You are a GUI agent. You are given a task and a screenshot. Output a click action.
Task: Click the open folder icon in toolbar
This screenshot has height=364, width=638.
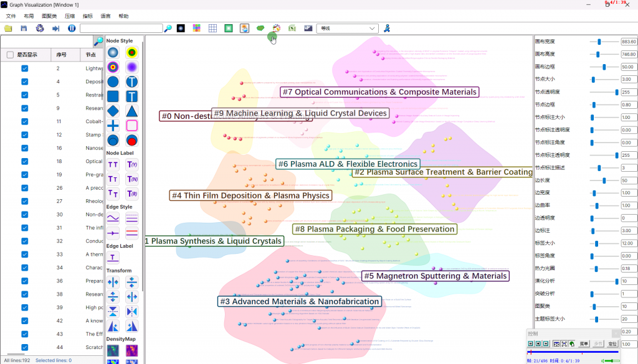coord(8,29)
